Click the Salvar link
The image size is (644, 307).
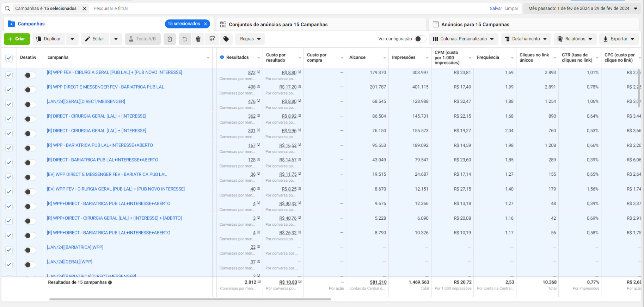tap(496, 8)
